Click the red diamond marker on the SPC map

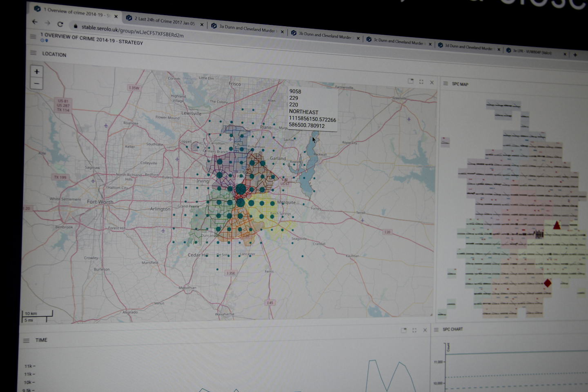point(548,283)
